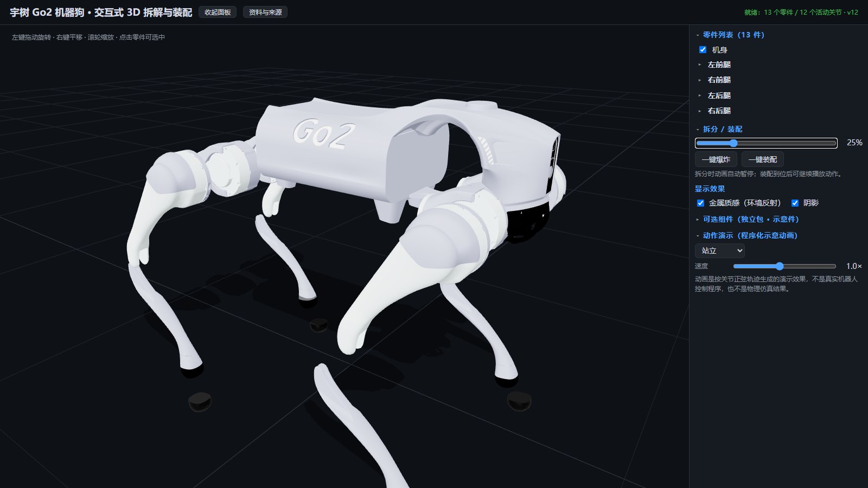Click the 拆分 explode slider track
Screen dimensions: 868x488
coord(766,143)
